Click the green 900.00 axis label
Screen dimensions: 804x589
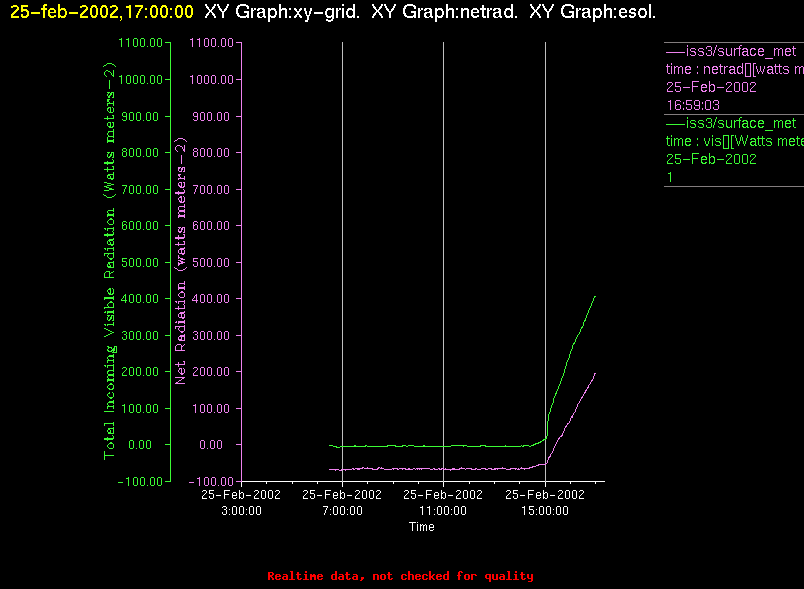tap(140, 116)
